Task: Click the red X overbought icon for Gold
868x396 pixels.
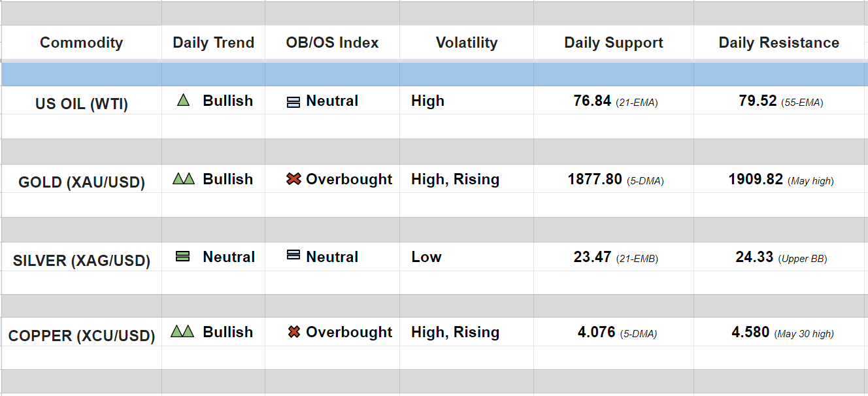Action: tap(293, 178)
